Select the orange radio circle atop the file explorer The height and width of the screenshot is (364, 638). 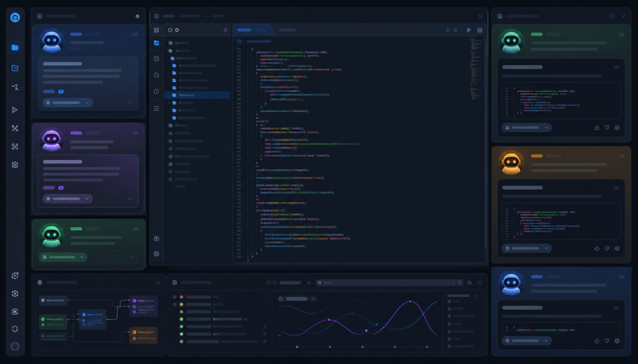point(177,30)
